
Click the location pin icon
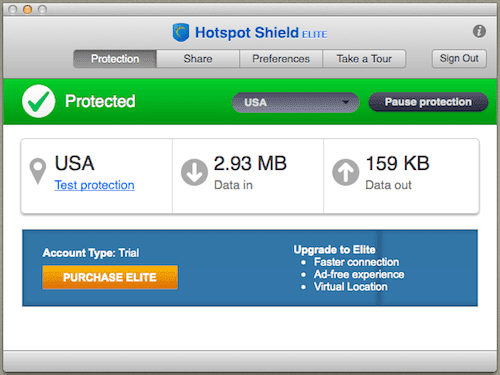click(x=38, y=171)
